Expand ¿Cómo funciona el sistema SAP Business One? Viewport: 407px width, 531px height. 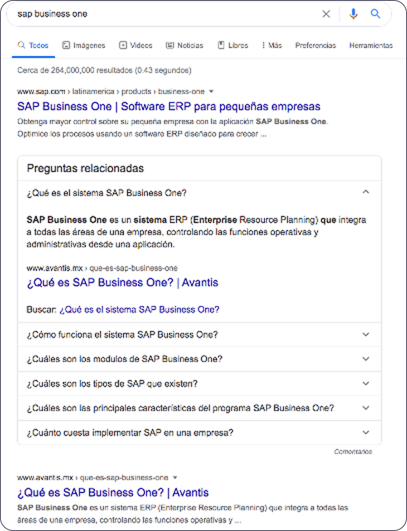(x=199, y=335)
